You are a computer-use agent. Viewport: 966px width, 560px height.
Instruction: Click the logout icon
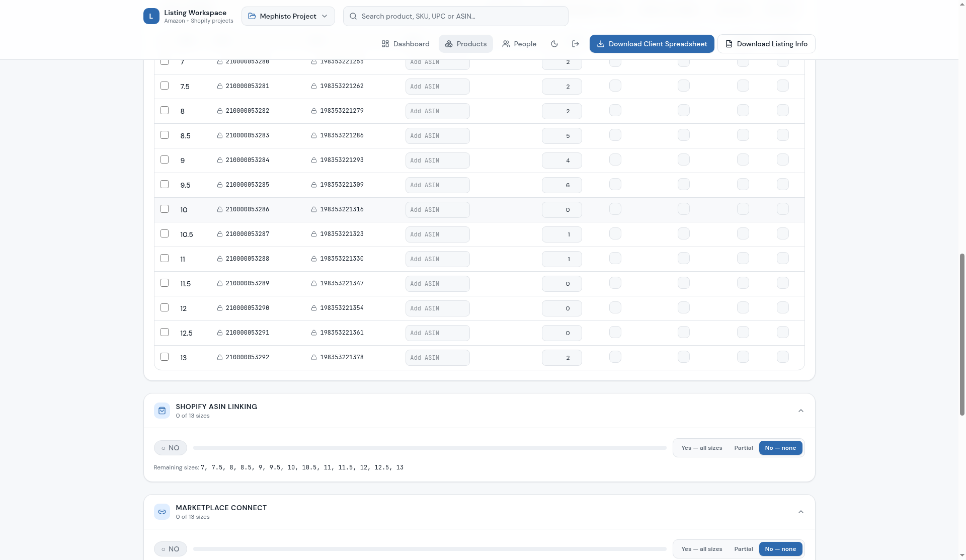pyautogui.click(x=576, y=44)
